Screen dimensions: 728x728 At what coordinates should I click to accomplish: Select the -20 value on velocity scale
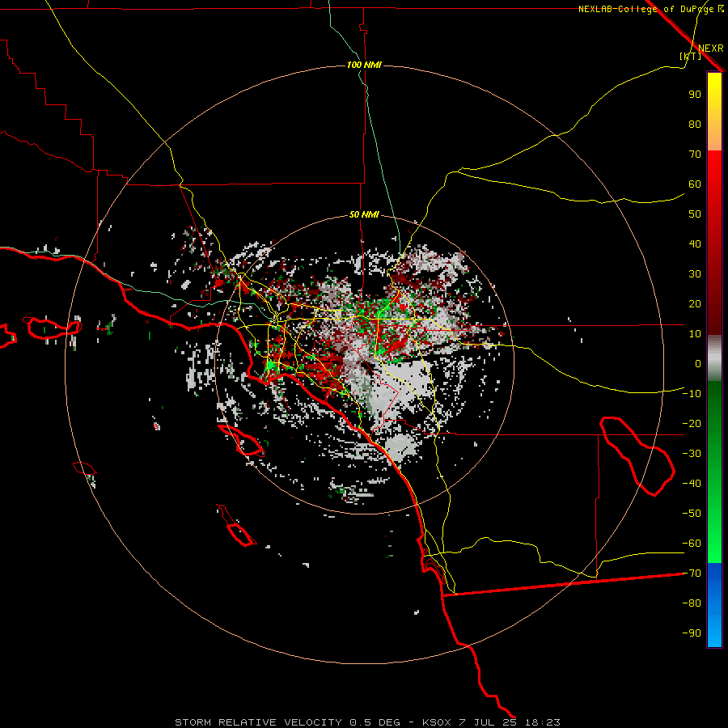pos(692,423)
